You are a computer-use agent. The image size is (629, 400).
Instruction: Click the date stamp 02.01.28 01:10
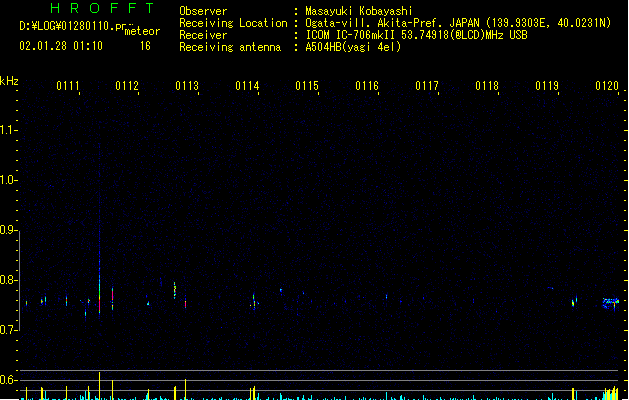pyautogui.click(x=61, y=46)
